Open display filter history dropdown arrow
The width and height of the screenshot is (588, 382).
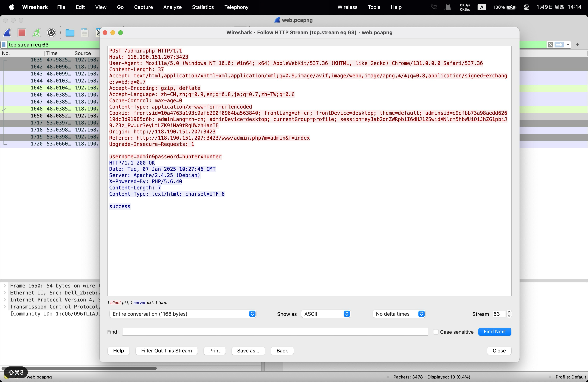[x=568, y=45]
